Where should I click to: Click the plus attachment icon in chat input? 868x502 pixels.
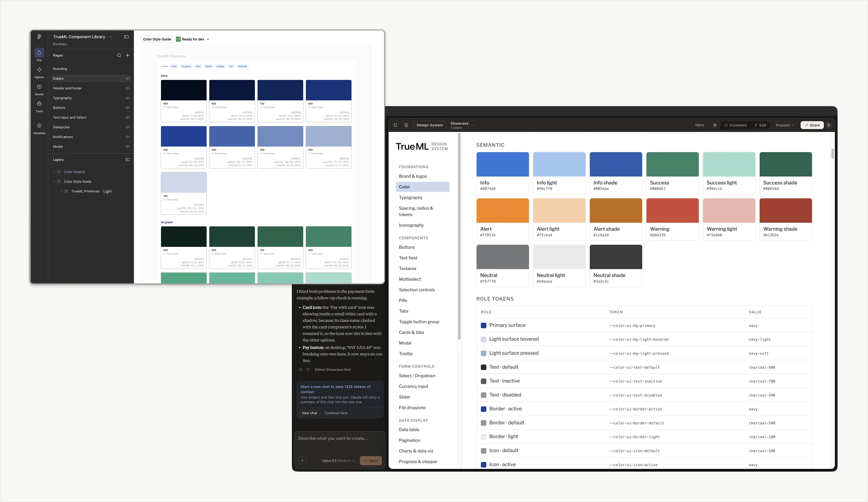(303, 461)
